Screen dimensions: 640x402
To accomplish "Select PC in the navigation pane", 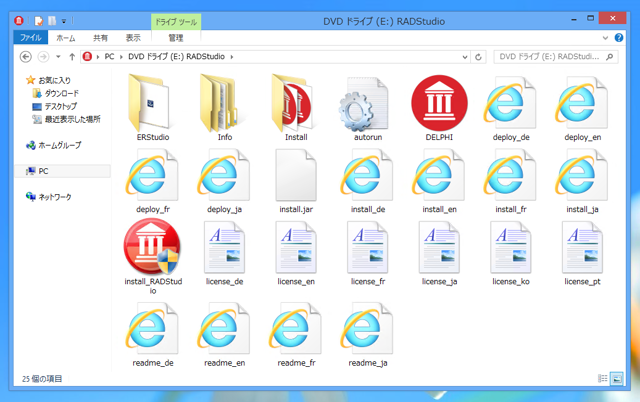I will click(x=62, y=171).
